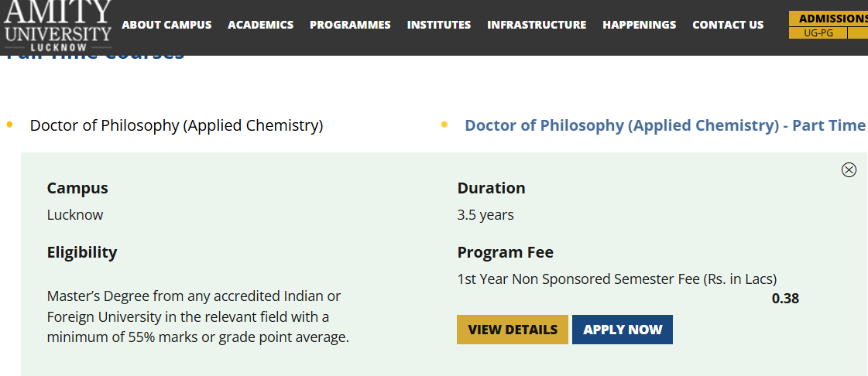Screen dimensions: 868x376
Task: Navigate to Contact Us
Action: coord(728,25)
